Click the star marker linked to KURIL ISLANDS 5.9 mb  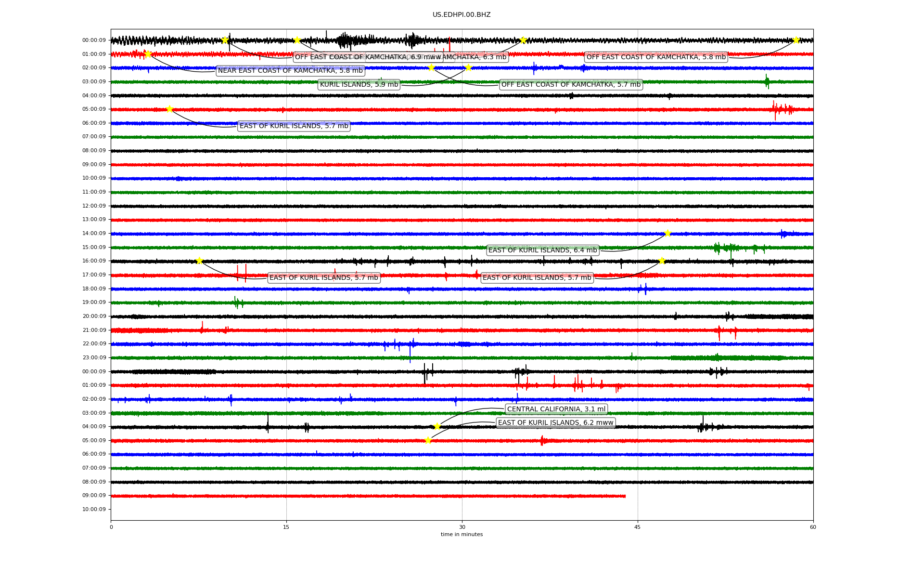click(468, 67)
